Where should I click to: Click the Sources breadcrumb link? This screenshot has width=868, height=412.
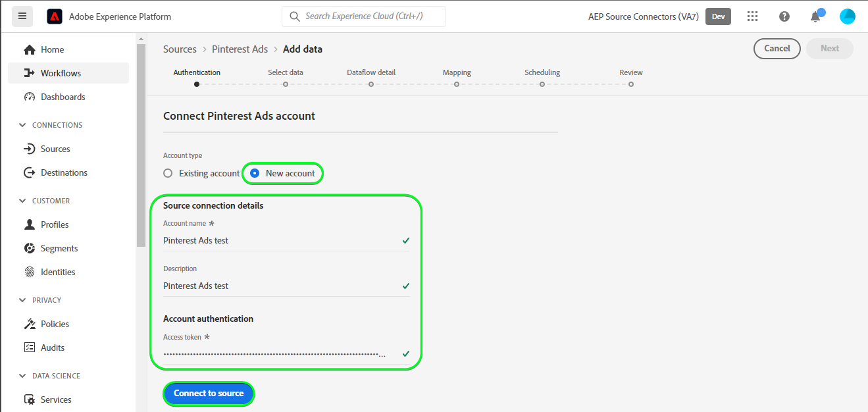[180, 49]
